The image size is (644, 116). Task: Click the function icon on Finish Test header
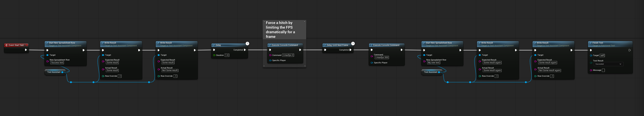click(590, 43)
